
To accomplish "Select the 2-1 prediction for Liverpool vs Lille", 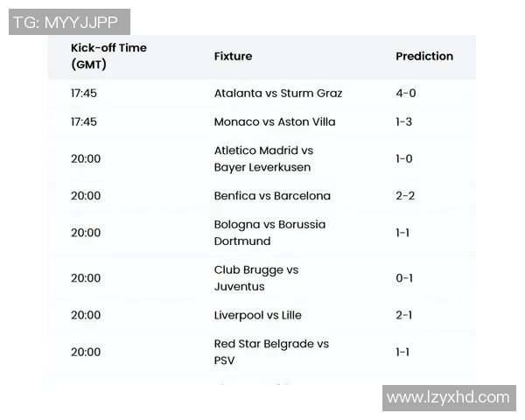I will [x=403, y=315].
